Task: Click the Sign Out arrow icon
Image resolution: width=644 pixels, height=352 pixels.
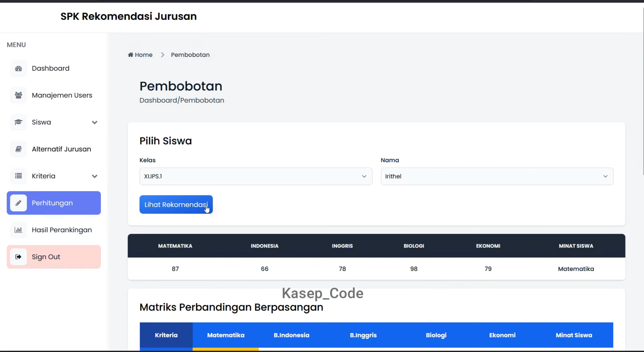Action: pyautogui.click(x=18, y=257)
